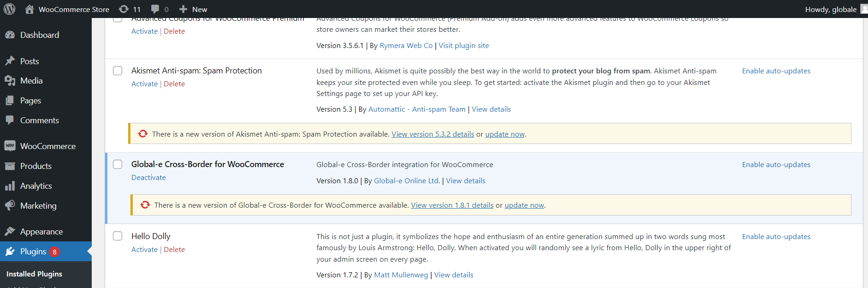The width and height of the screenshot is (868, 288).
Task: Open Installed Plugins submenu item
Action: click(34, 274)
